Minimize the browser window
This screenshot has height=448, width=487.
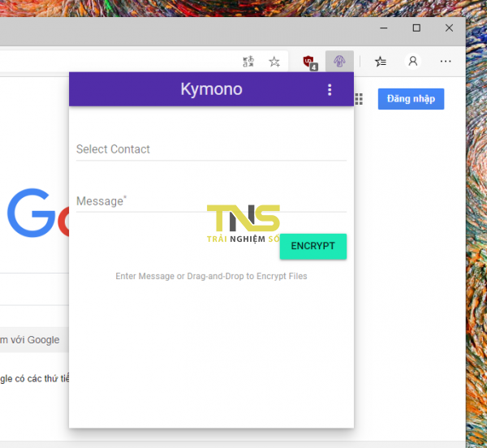pyautogui.click(x=384, y=28)
